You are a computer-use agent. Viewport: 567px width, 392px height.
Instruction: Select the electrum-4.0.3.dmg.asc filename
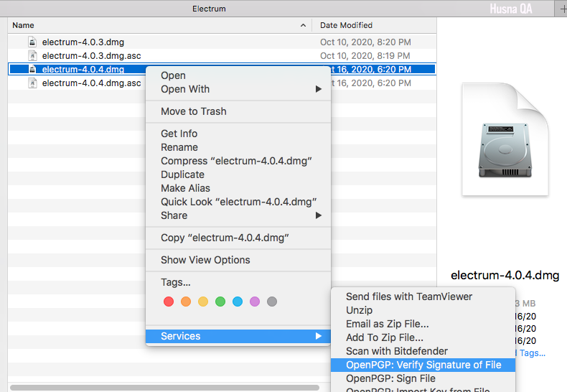point(91,56)
